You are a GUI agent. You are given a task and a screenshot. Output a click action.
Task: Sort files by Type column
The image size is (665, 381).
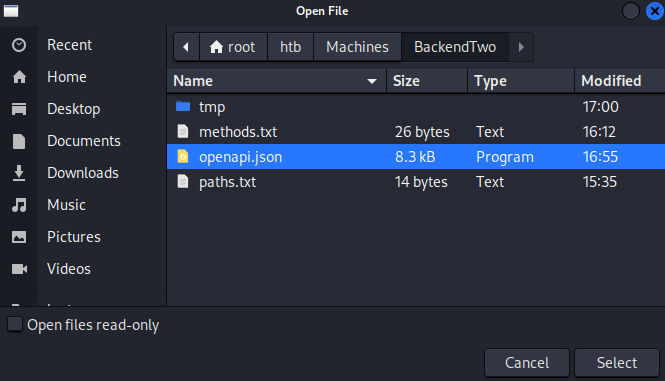tap(521, 81)
